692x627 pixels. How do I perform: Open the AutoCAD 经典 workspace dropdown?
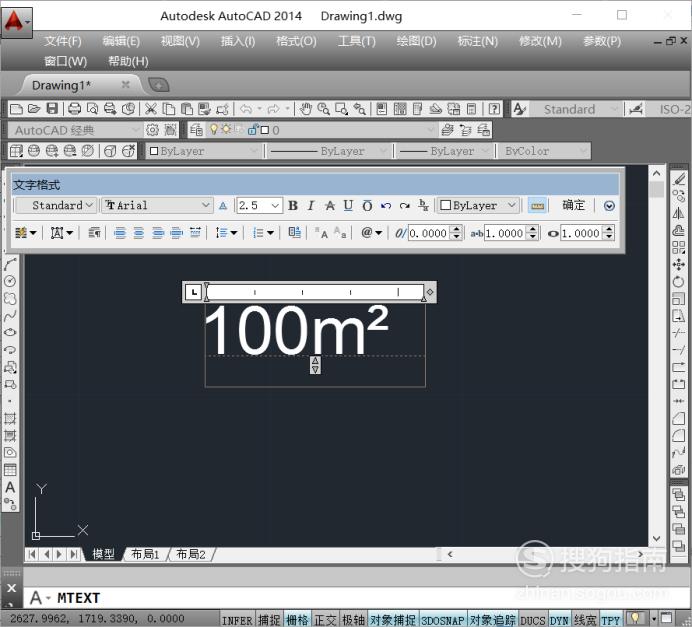(x=74, y=130)
